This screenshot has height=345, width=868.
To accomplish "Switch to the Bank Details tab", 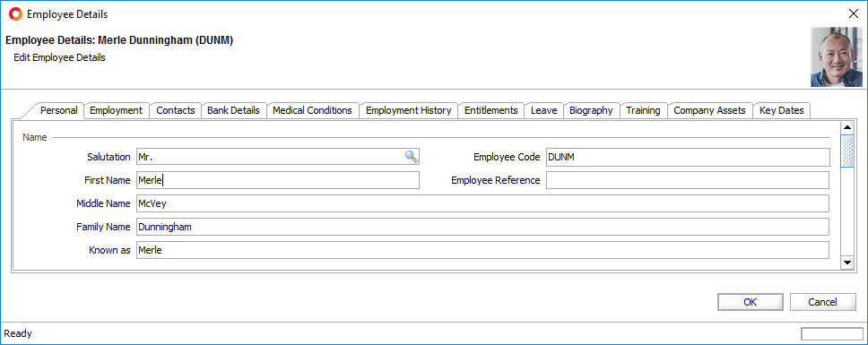I will click(234, 110).
